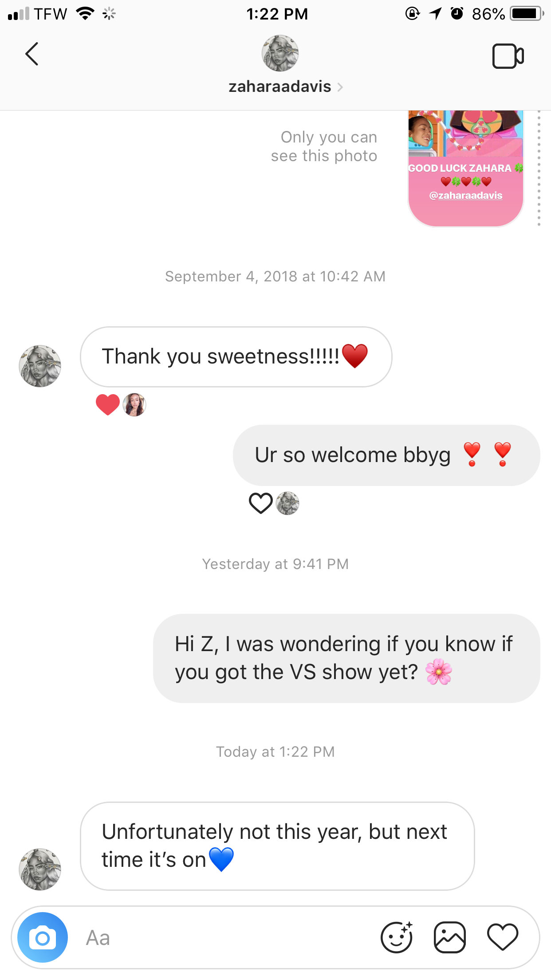The width and height of the screenshot is (551, 980).
Task: Open the zaharaadavis username header
Action: tap(280, 87)
